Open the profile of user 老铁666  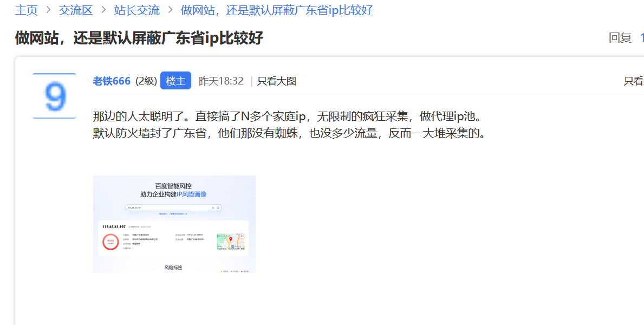(x=111, y=80)
